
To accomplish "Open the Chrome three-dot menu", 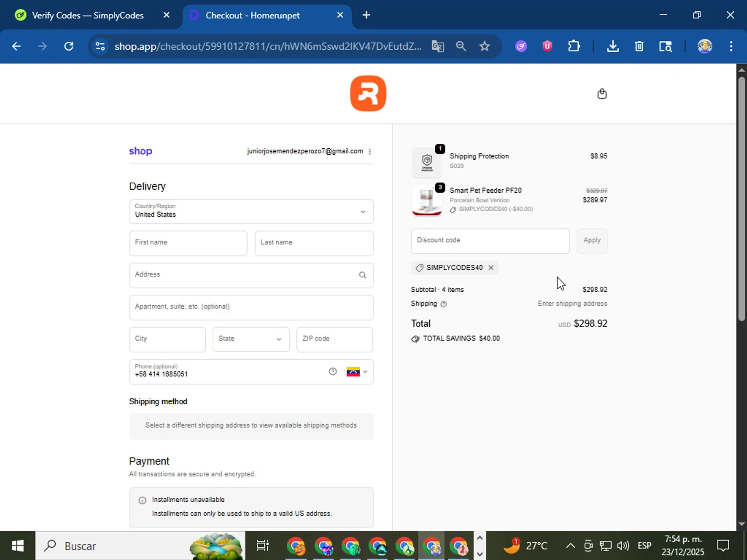I will (x=731, y=46).
